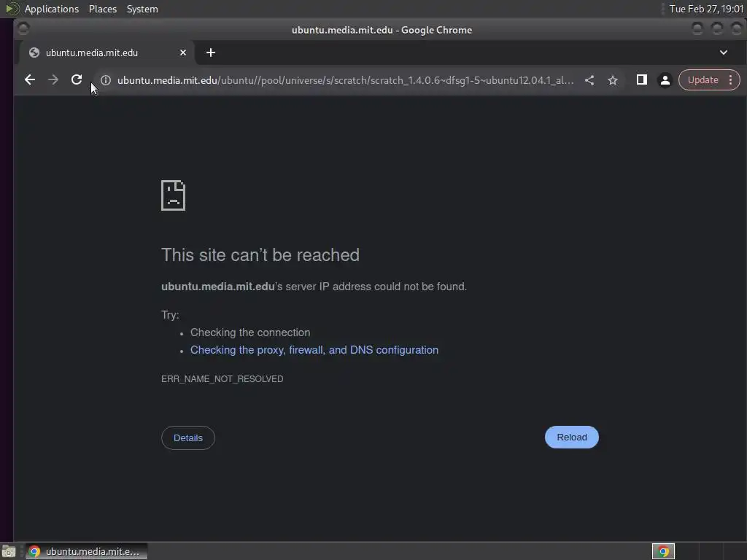Go back with the back arrow
Image resolution: width=747 pixels, height=560 pixels.
point(29,80)
